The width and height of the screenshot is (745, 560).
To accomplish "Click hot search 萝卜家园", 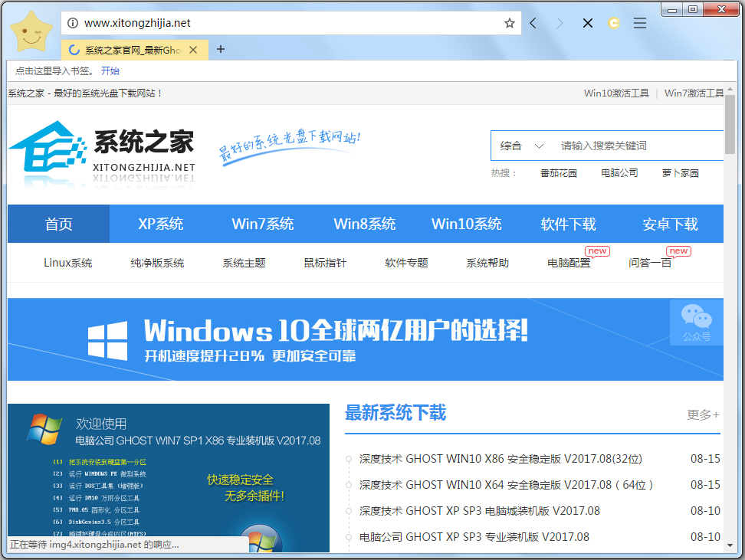I will (681, 173).
